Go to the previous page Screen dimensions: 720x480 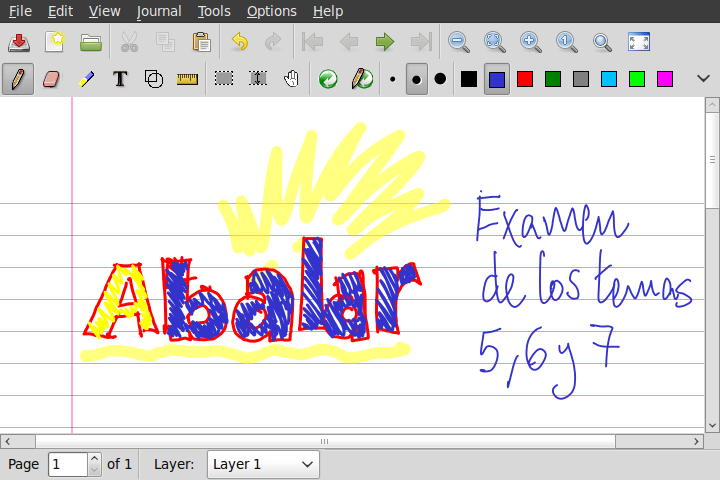349,42
